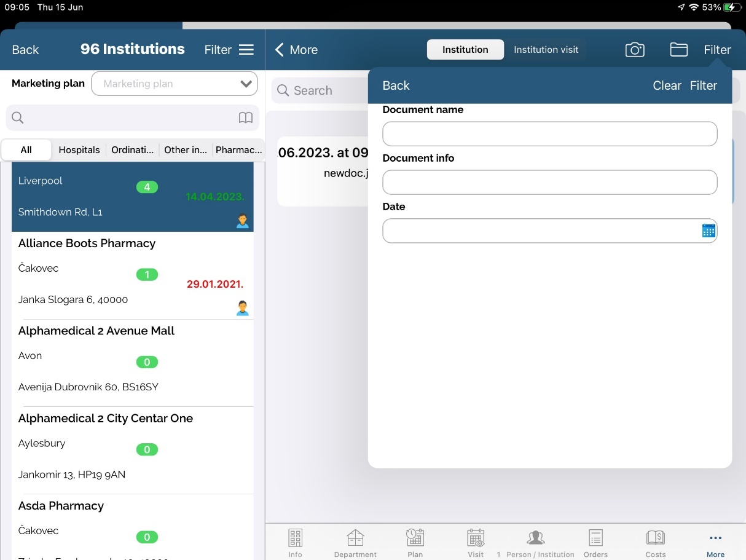Viewport: 746px width, 560px height.
Task: Go back using the More chevron
Action: (296, 50)
